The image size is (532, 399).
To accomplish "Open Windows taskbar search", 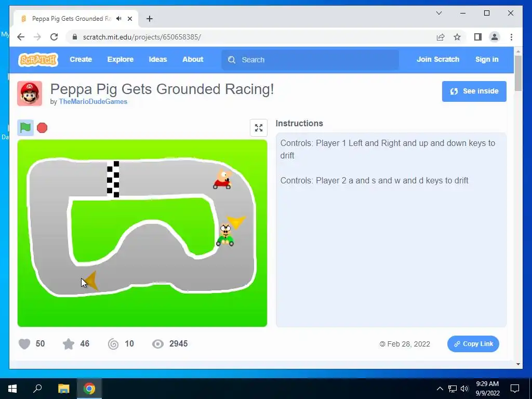I will pos(37,389).
